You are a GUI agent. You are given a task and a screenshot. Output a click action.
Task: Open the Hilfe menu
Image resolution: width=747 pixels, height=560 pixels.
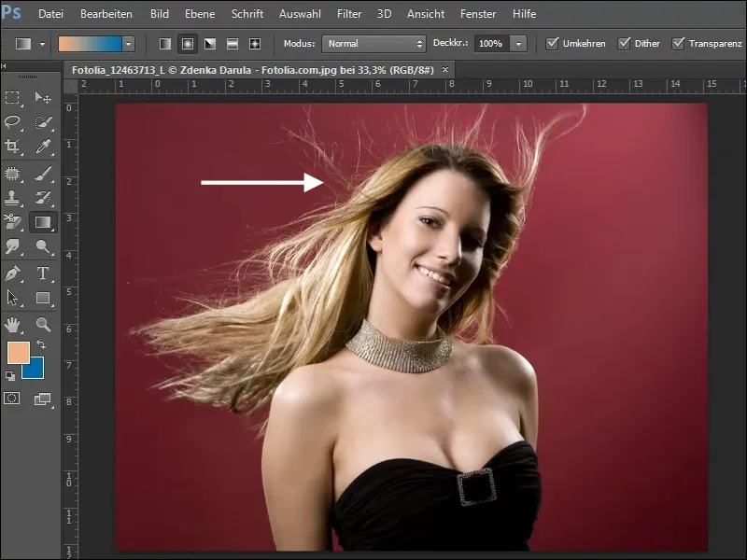pyautogui.click(x=524, y=14)
